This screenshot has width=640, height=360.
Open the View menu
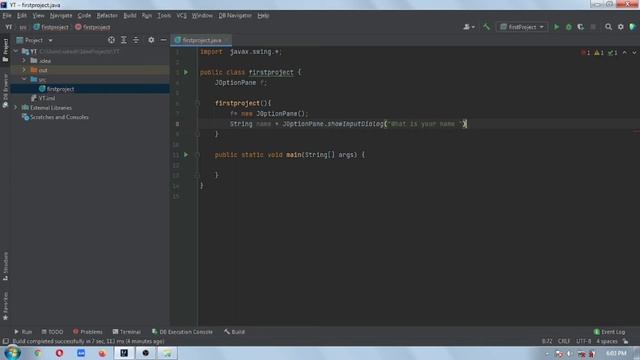coord(38,16)
